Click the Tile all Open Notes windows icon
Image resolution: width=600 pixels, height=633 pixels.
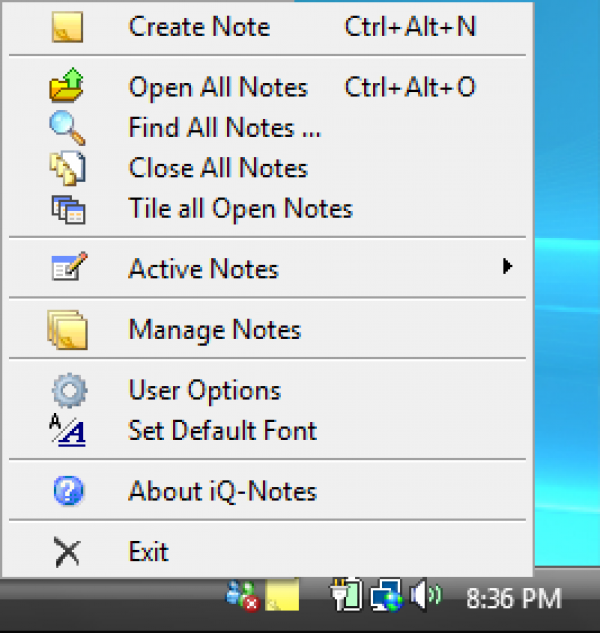click(x=69, y=210)
